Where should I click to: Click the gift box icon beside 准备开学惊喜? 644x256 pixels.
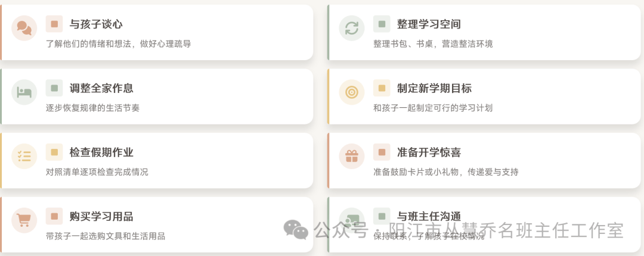[x=352, y=157]
